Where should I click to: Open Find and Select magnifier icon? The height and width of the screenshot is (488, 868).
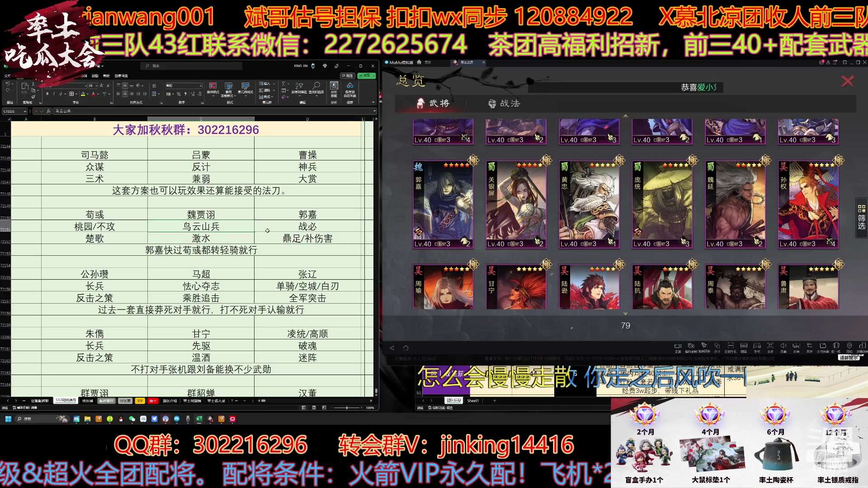(316, 85)
